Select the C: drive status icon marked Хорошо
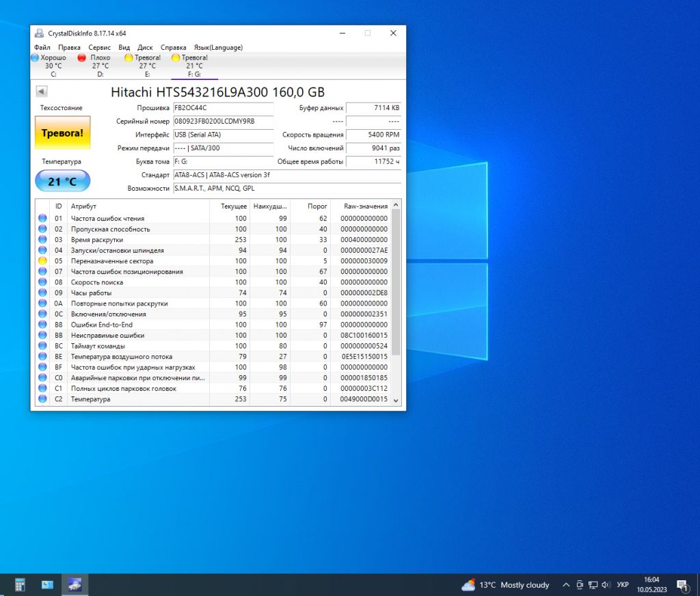This screenshot has width=700, height=596. (35, 57)
